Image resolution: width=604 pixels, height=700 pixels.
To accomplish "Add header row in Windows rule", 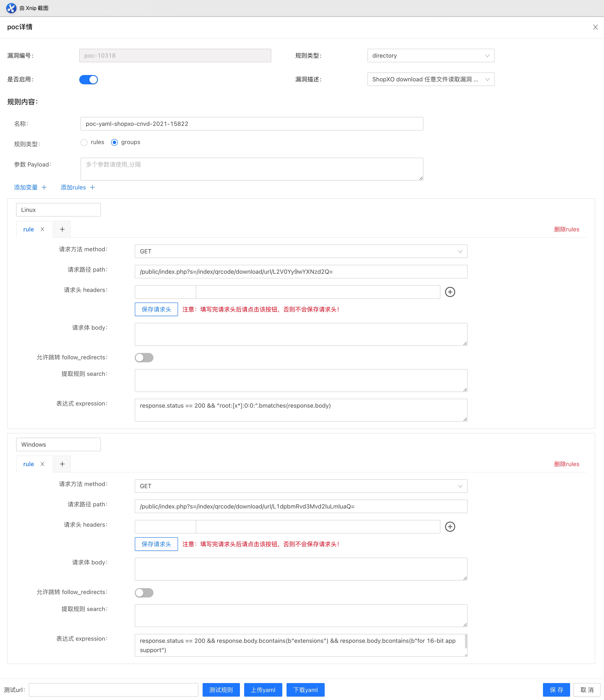I will pos(450,527).
